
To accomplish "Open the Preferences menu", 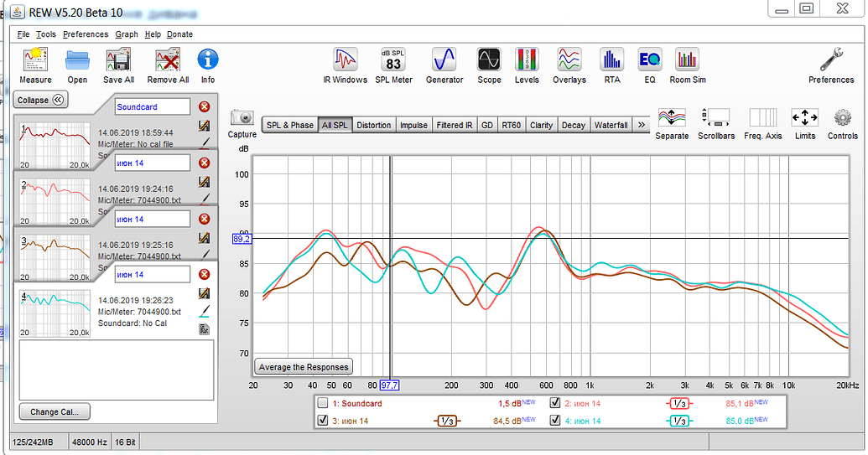I will coord(86,34).
